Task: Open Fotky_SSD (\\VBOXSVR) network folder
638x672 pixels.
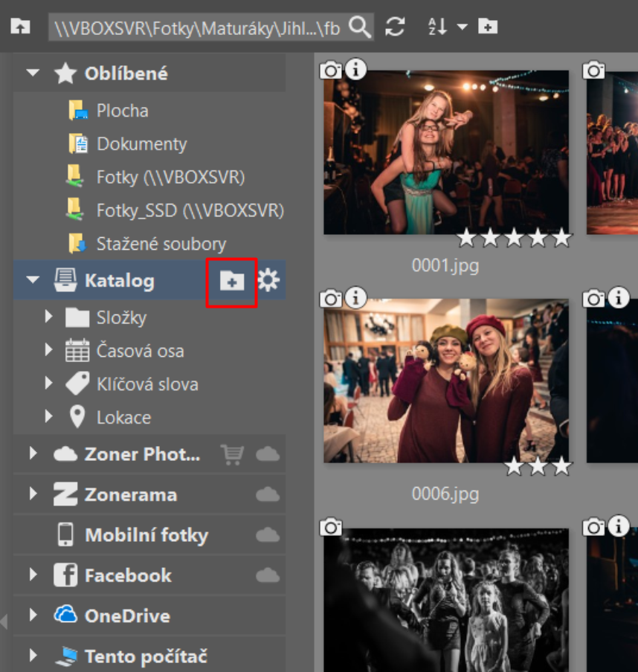Action: click(x=190, y=210)
